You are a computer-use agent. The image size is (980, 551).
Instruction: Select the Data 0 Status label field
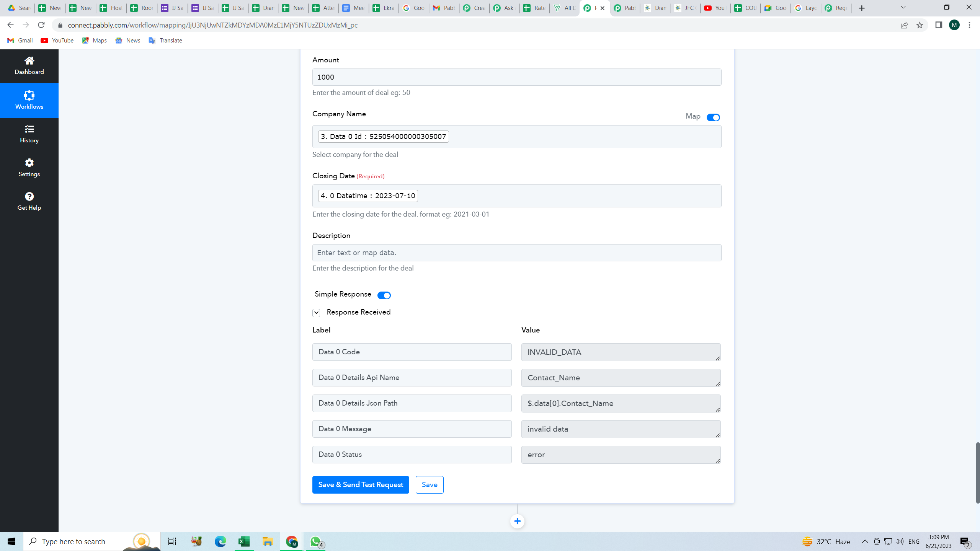412,455
